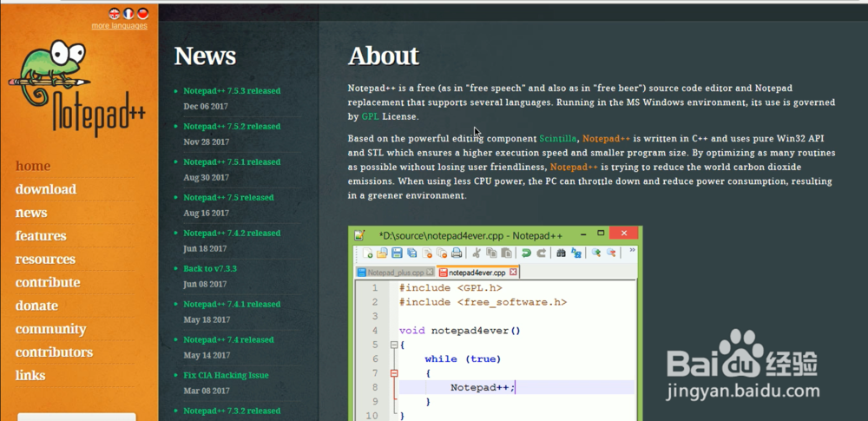Collapse the code fold marker at line 5

(x=394, y=345)
